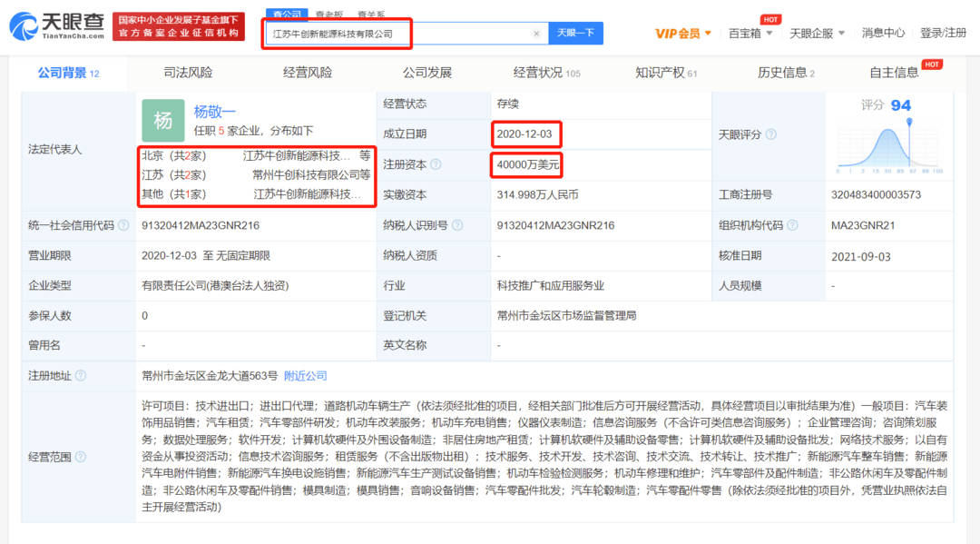Open the 经营风险 tab
Image resolution: width=980 pixels, height=544 pixels.
click(x=308, y=74)
